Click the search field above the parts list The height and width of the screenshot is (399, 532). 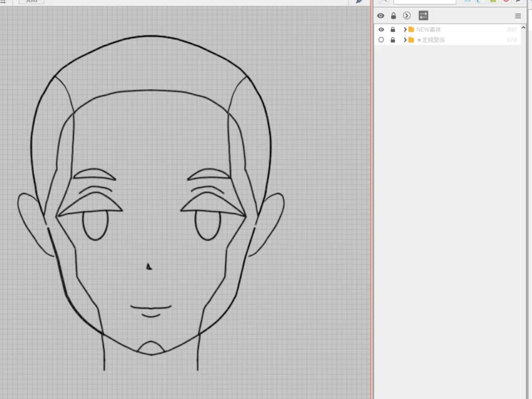click(x=424, y=2)
